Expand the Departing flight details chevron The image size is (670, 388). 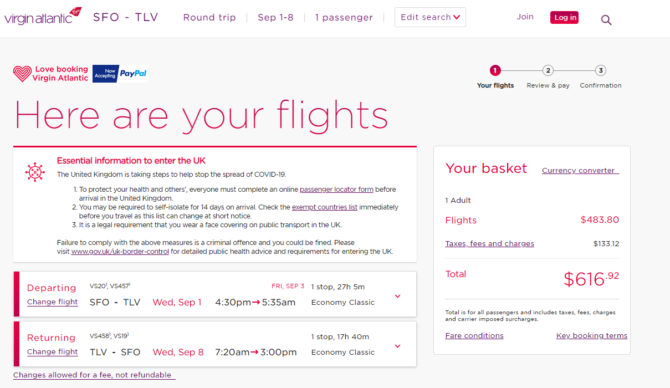(397, 296)
